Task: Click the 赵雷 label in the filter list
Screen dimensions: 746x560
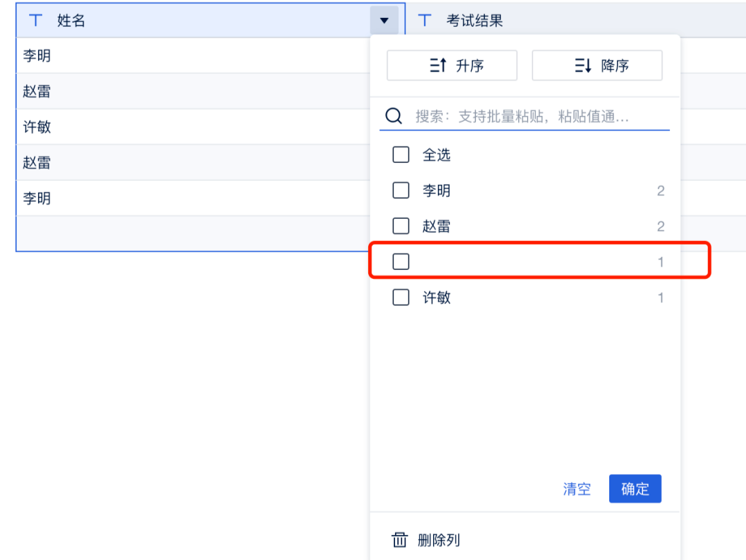Action: [437, 226]
